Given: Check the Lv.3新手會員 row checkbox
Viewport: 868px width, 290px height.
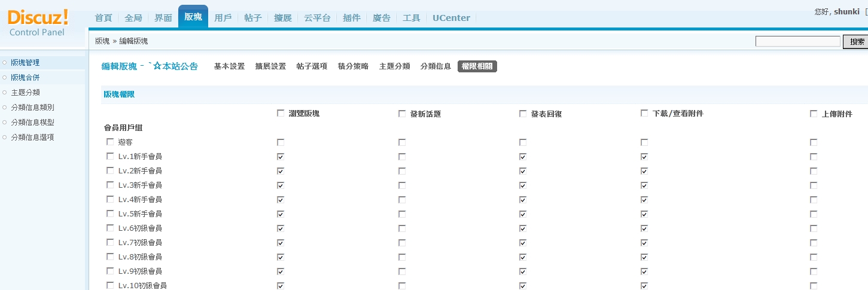Looking at the screenshot, I should (x=109, y=185).
